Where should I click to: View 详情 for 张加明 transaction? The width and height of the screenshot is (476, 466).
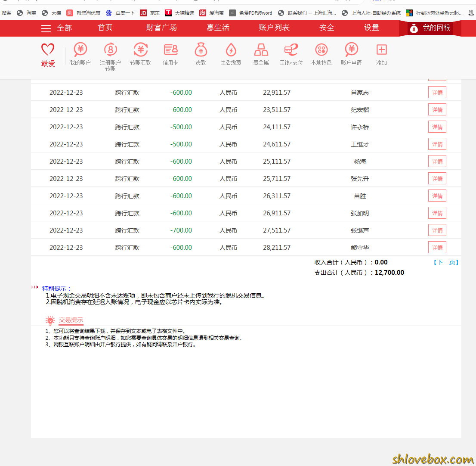437,213
